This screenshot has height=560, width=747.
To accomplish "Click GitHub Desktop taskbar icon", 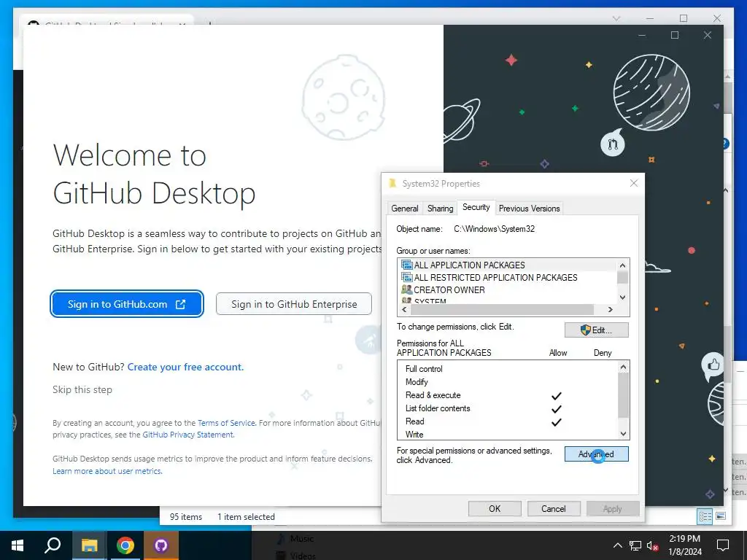I will pos(161,545).
